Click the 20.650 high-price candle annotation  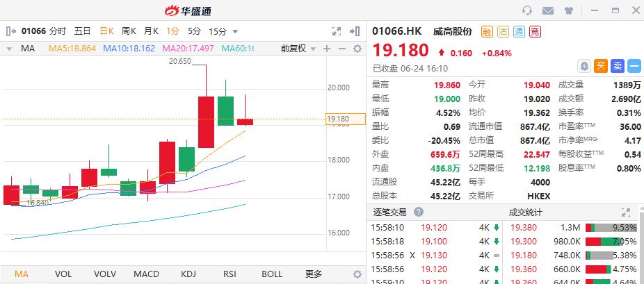180,61
